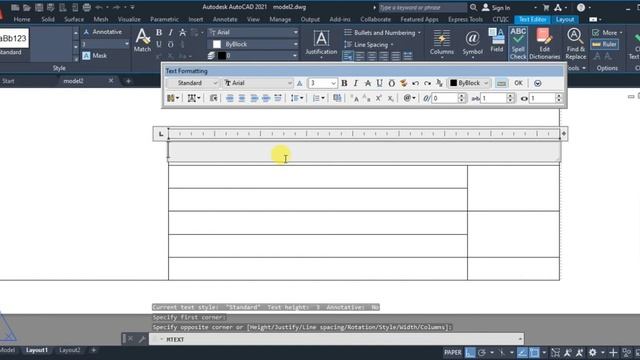Click Undo in Text Formatting toolbar
The width and height of the screenshot is (640, 360).
[416, 83]
